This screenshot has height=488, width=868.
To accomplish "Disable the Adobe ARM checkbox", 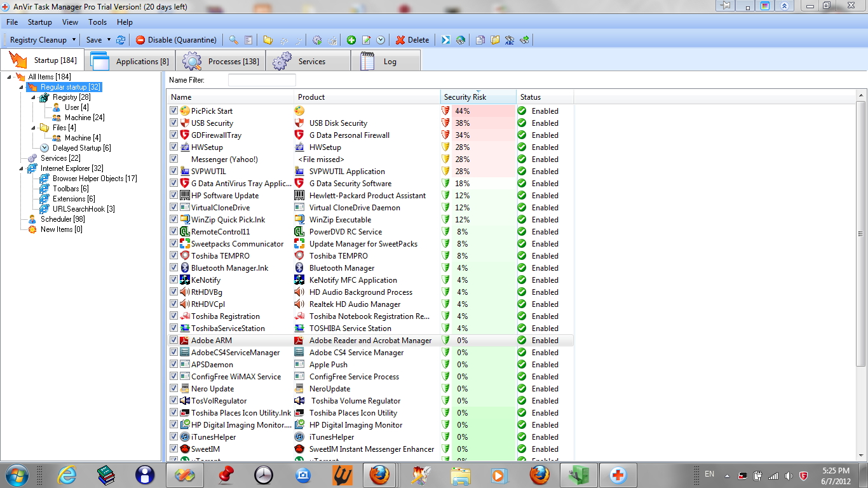I will click(174, 340).
